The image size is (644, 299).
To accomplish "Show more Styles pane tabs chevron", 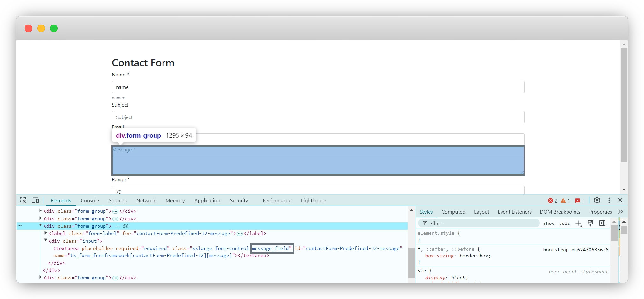I will (x=620, y=212).
